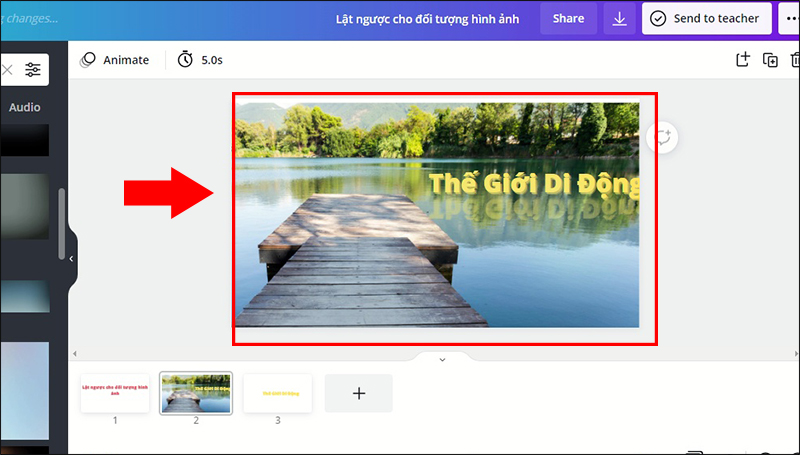Click the design title in header
Screen dimensions: 800x455
point(427,19)
